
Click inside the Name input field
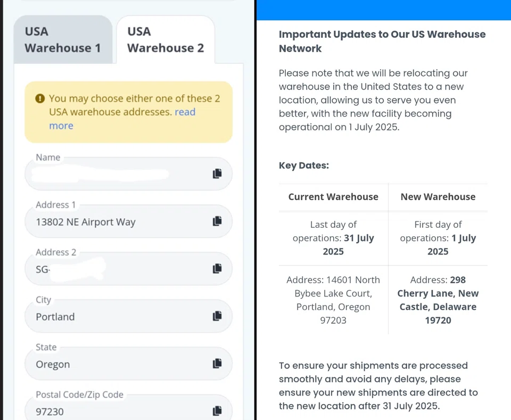(117, 175)
